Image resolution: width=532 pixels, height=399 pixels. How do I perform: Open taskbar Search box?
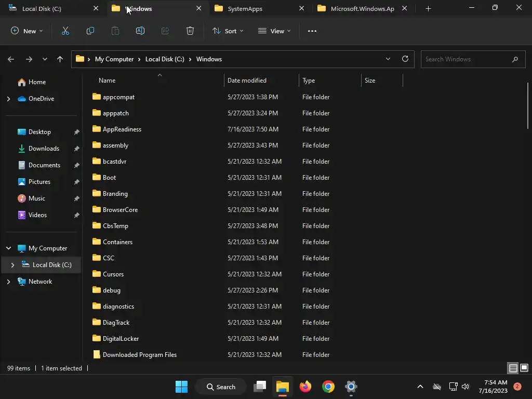point(221,387)
